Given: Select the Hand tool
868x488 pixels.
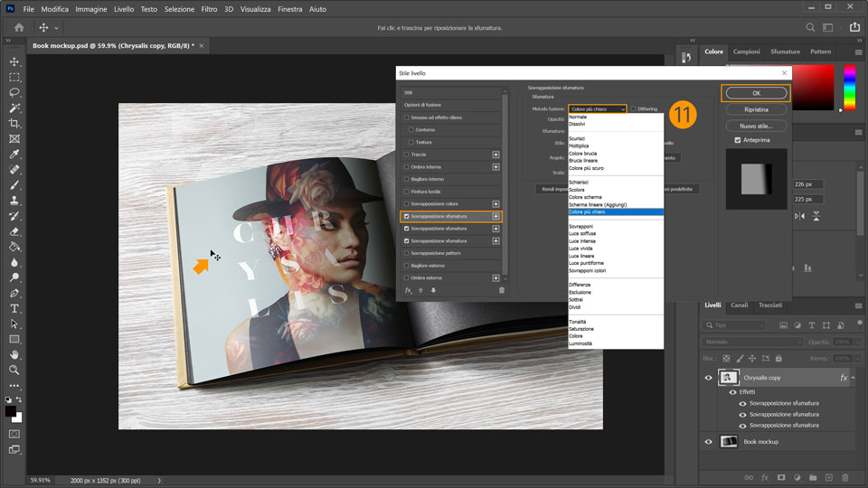Looking at the screenshot, I should click(14, 354).
